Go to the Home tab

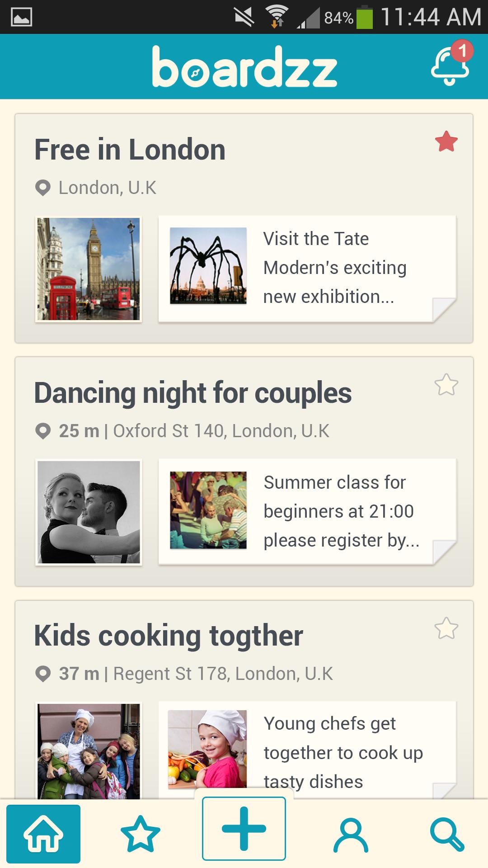click(x=43, y=834)
